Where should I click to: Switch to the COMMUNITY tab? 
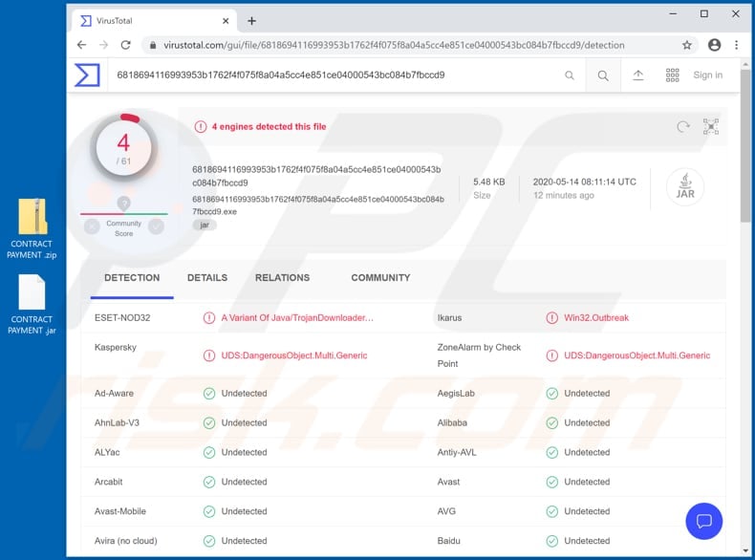pos(380,278)
